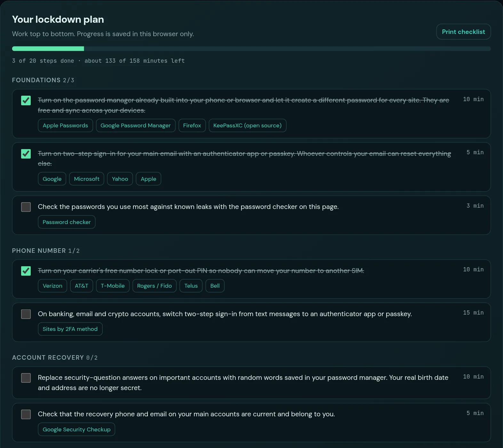Open the Apple two-step sign-in link
Viewport: 503px width, 448px height.
coord(148,179)
